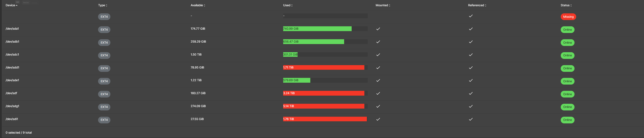The height and width of the screenshot is (138, 644).
Task: Click the Mounted checkmark for /dev/sda1
Action: tap(378, 29)
